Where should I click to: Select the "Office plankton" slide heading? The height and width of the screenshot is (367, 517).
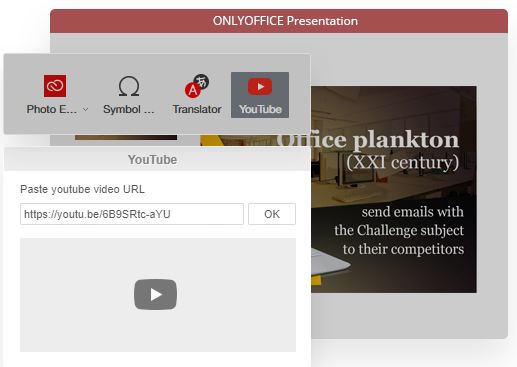pos(368,140)
